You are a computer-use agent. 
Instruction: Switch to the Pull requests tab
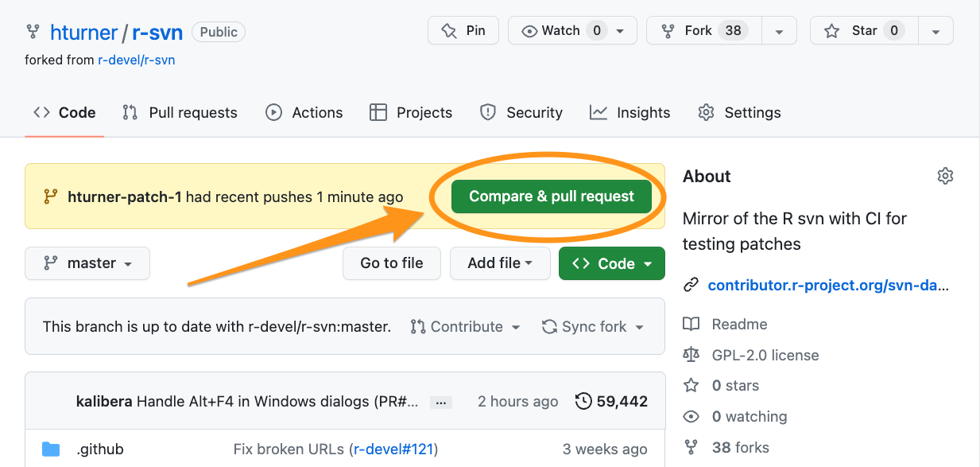click(180, 112)
